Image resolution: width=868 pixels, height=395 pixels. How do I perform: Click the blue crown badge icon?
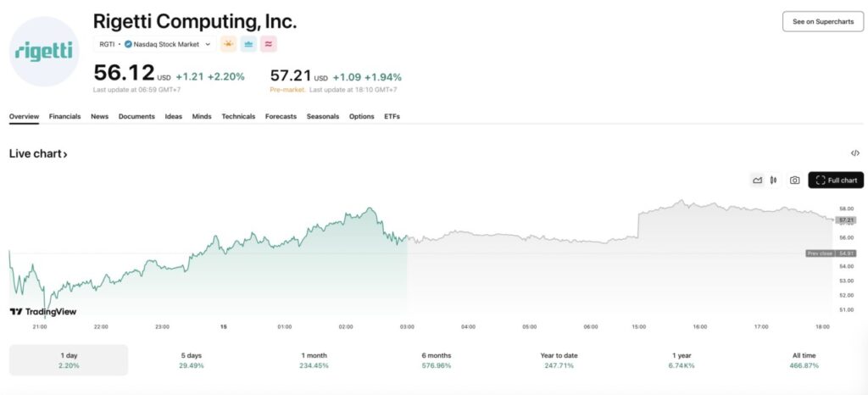(x=248, y=44)
